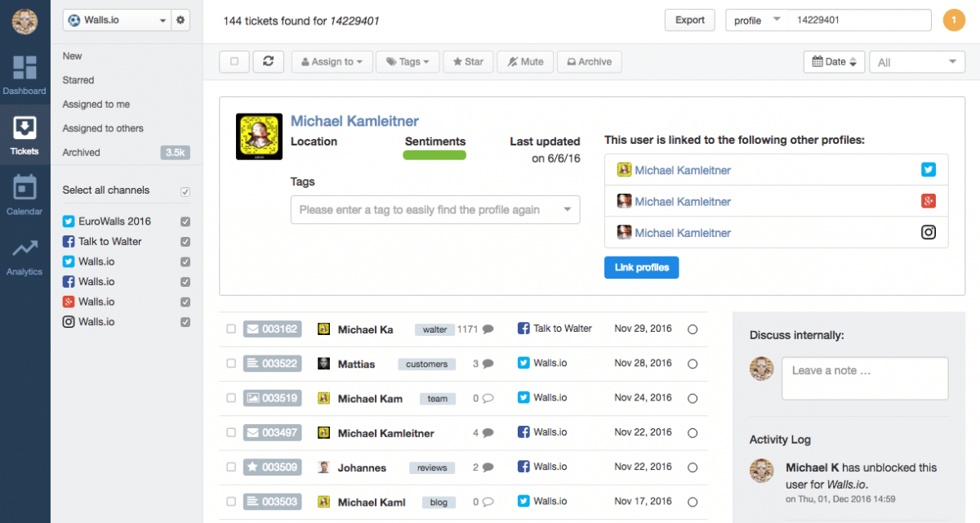Open ticket 003497 badge

pyautogui.click(x=272, y=432)
